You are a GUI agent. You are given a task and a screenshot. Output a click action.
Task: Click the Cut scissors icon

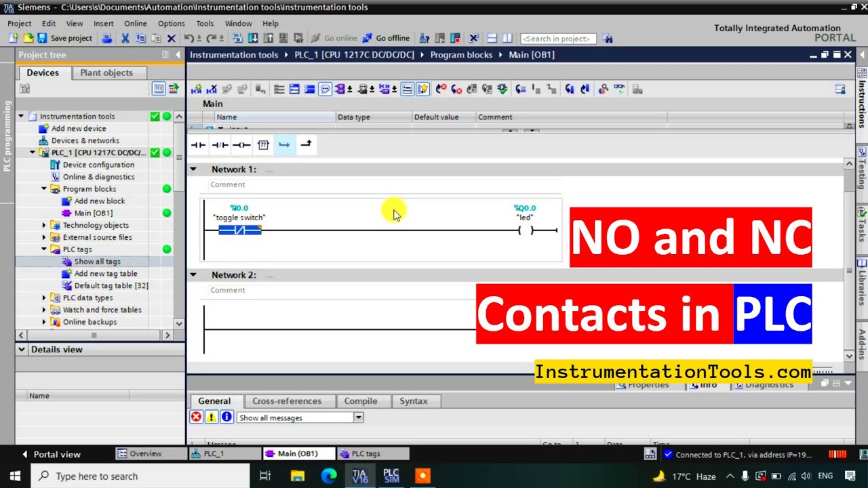[125, 38]
